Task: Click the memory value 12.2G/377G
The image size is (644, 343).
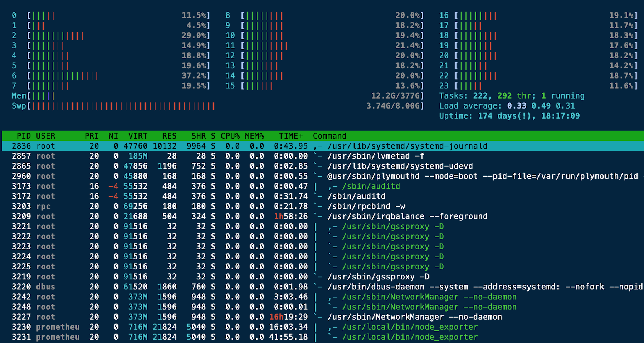Action: tap(395, 96)
